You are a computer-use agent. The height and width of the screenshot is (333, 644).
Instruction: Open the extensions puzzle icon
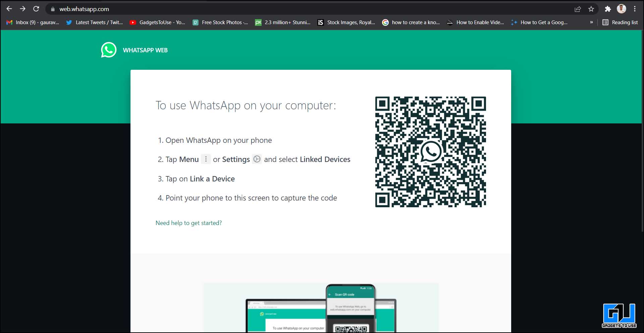pos(608,9)
